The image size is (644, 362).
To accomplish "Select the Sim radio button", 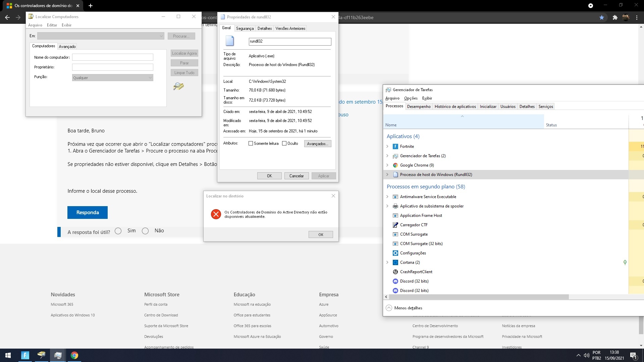I will (x=118, y=231).
